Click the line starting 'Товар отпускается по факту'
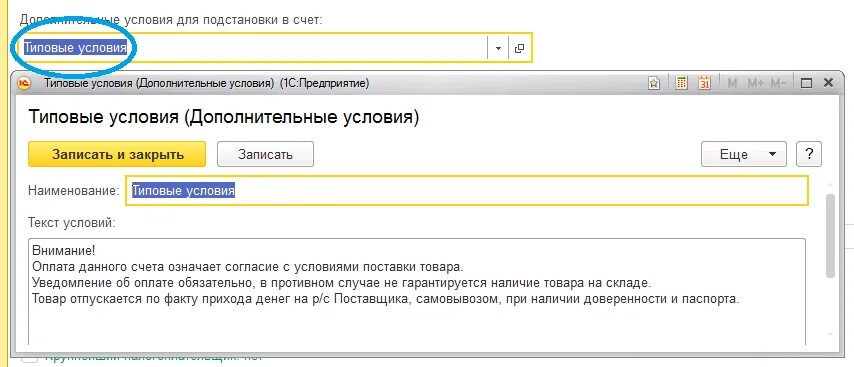This screenshot has height=367, width=854. [x=386, y=299]
